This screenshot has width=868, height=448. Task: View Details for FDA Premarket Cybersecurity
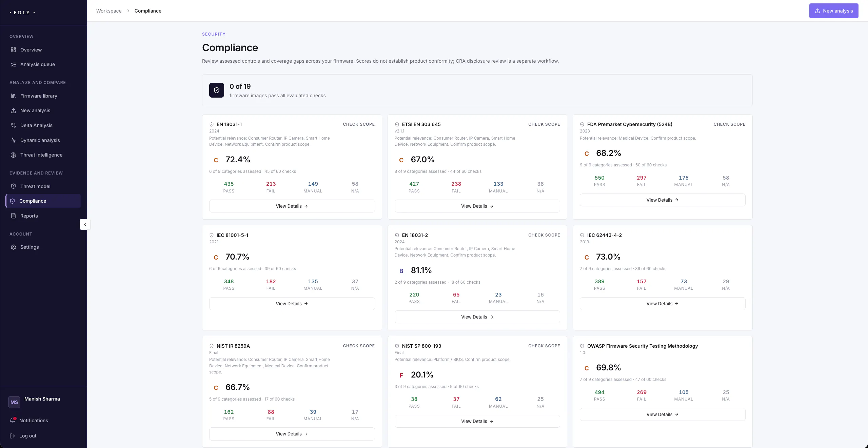click(x=663, y=200)
